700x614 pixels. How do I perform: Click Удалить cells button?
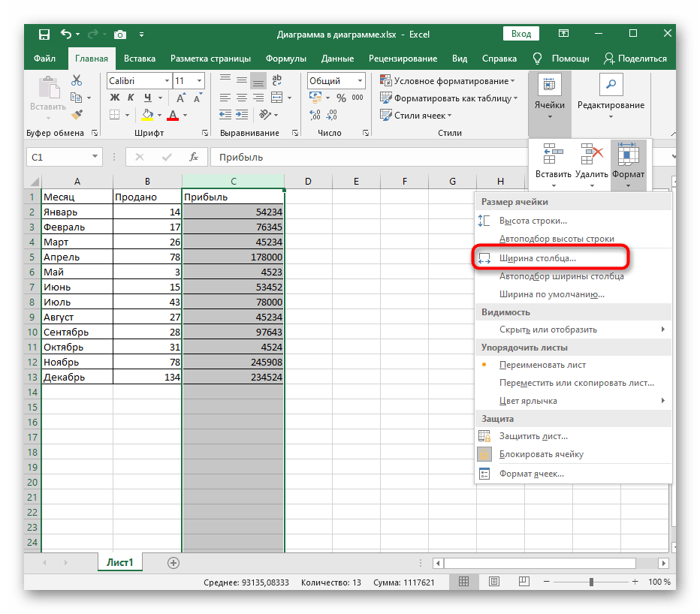(592, 164)
